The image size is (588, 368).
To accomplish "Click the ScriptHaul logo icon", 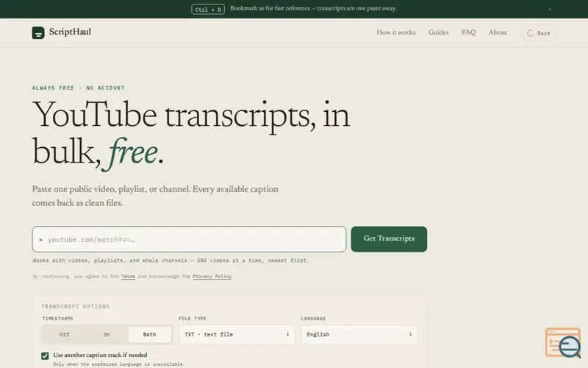I will click(38, 32).
